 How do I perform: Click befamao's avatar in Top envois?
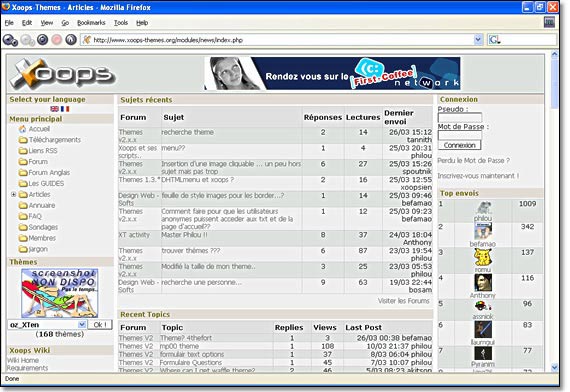tap(483, 231)
